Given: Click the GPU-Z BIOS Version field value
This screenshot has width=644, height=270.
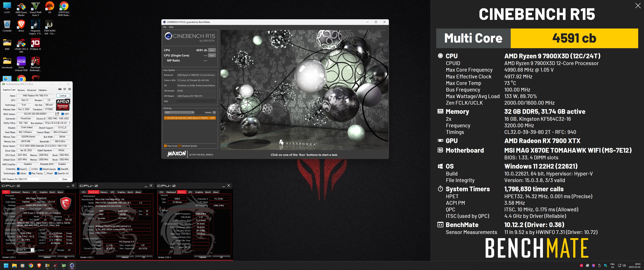Looking at the screenshot, I should pyautogui.click(x=36, y=114).
